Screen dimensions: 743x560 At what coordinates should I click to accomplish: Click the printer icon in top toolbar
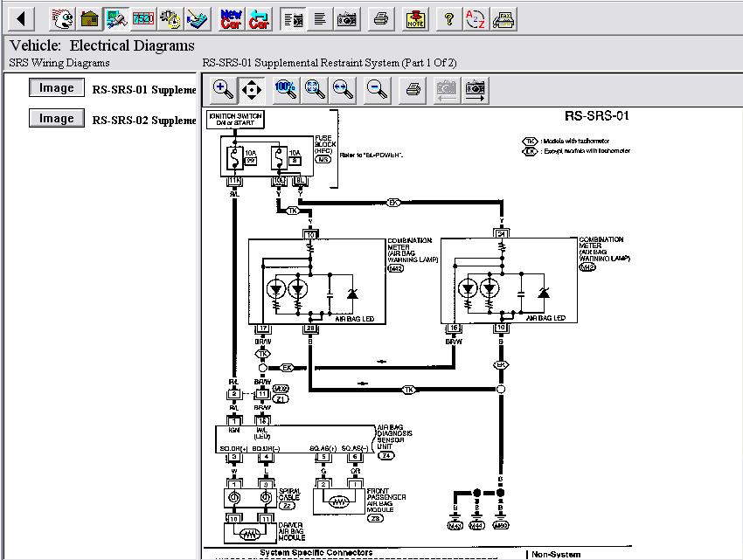[380, 18]
